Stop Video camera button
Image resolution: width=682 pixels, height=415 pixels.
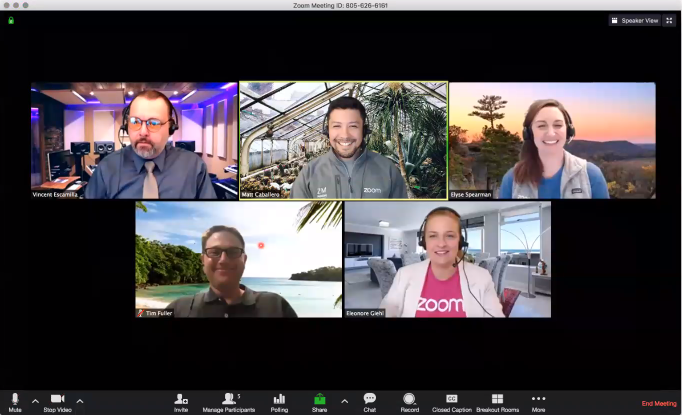pos(57,402)
